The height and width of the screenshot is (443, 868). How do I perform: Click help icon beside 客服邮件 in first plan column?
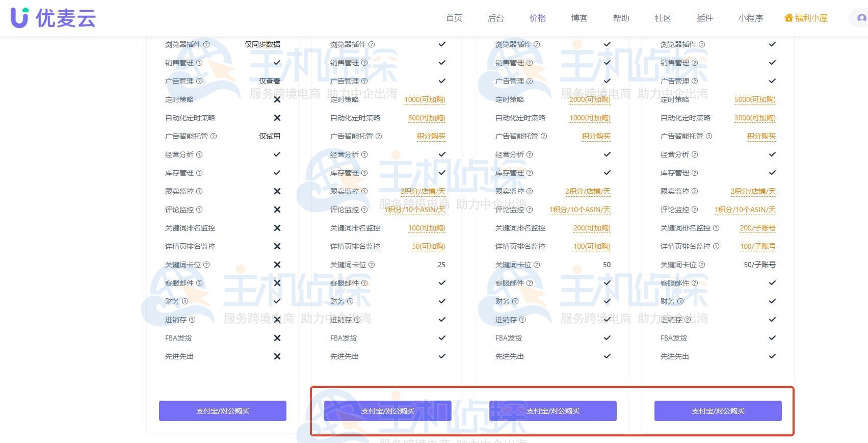pyautogui.click(x=199, y=283)
